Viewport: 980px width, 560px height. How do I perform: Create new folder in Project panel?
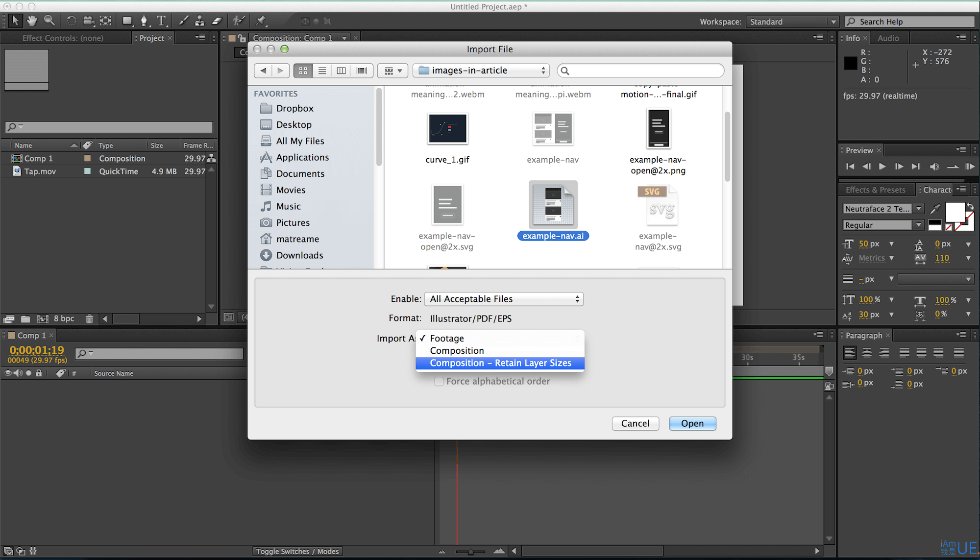[25, 319]
